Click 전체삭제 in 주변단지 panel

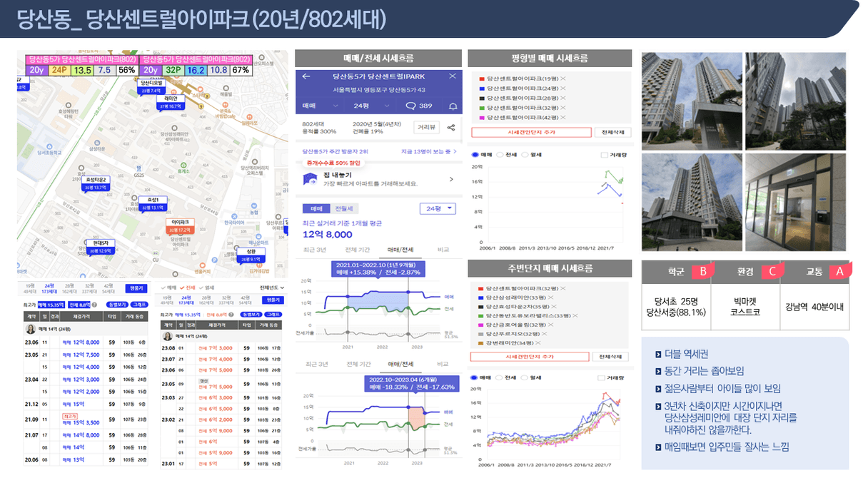click(612, 357)
